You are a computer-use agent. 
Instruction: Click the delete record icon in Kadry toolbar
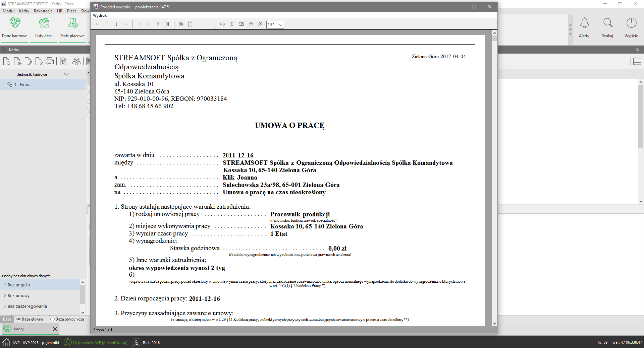[39, 61]
